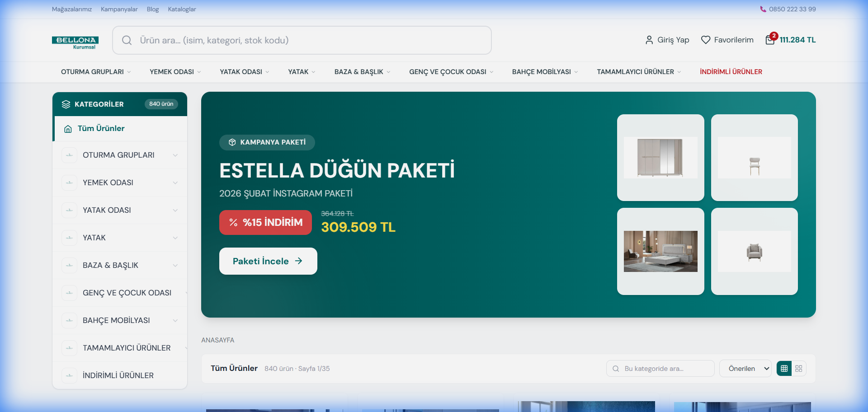Expand OTURMA GRUPLARI in sidebar
Viewport: 868px width, 412px height.
(175, 155)
